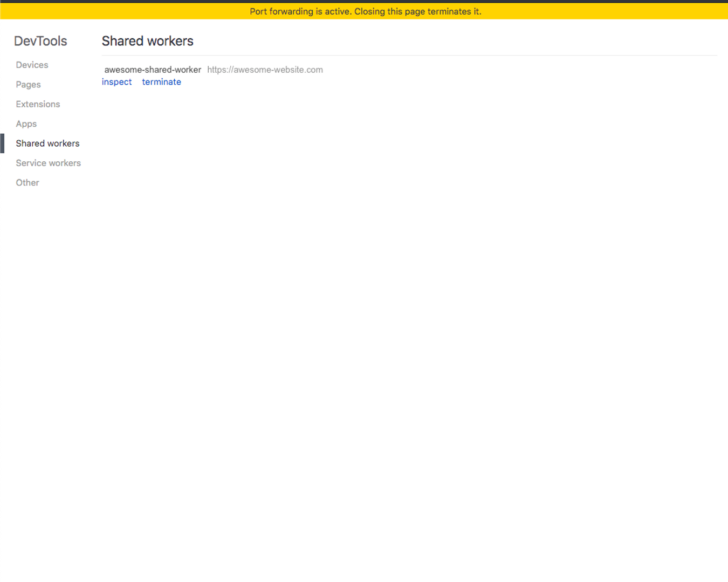Click the divider line under Shared workers heading

(409, 55)
